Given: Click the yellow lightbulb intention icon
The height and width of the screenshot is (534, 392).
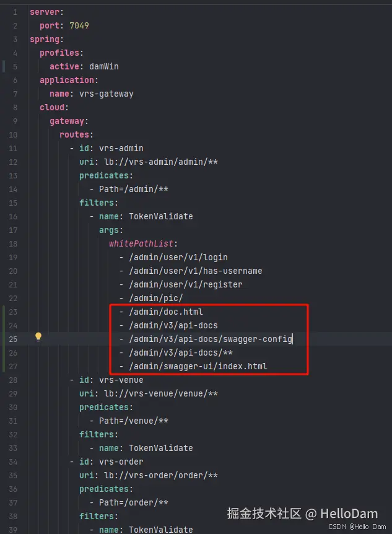Looking at the screenshot, I should coord(38,337).
